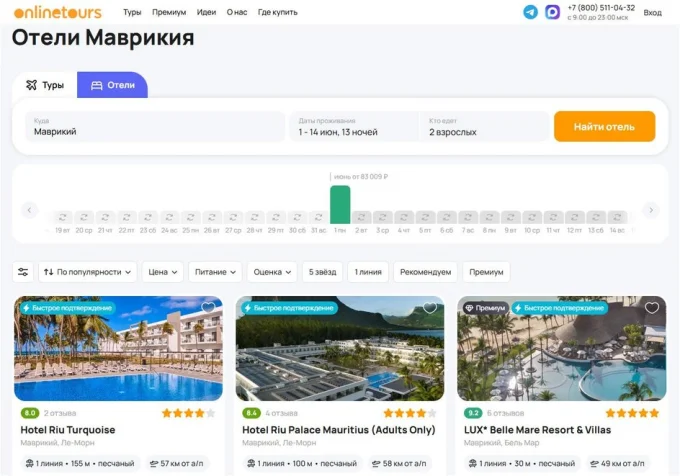Click star rating of LUX* Belle Mare
The width and height of the screenshot is (680, 476).
632,413
